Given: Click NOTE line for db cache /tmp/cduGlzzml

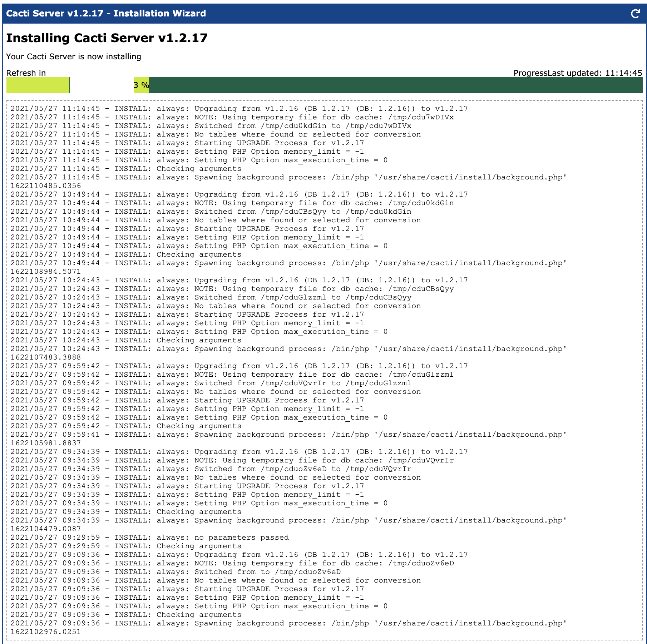Looking at the screenshot, I should tap(232, 375).
